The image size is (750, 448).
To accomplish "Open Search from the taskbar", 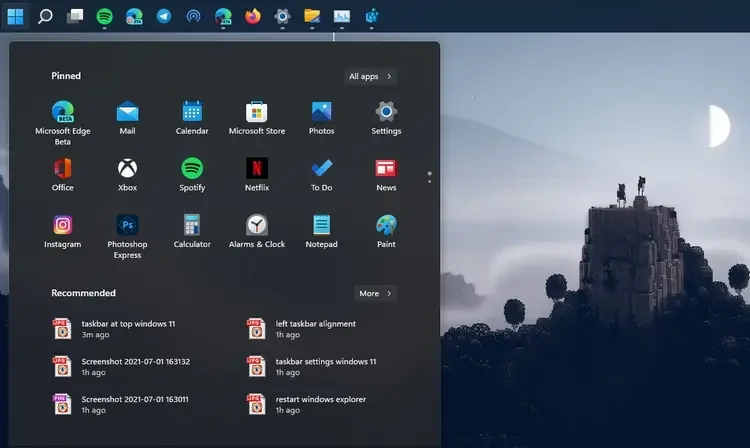I will tap(45, 16).
